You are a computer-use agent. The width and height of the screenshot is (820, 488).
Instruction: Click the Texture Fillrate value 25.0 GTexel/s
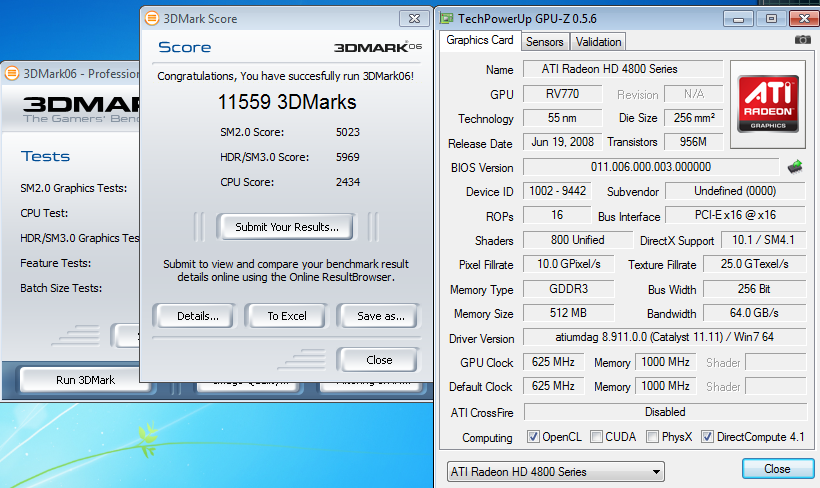[755, 264]
